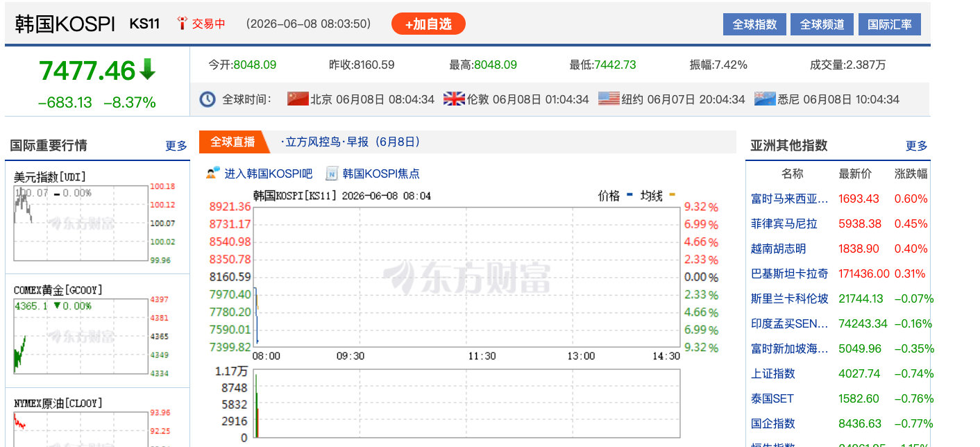Open the COMEX黄金[GC00Y] mini chart
The width and height of the screenshot is (980, 447).
(81, 337)
